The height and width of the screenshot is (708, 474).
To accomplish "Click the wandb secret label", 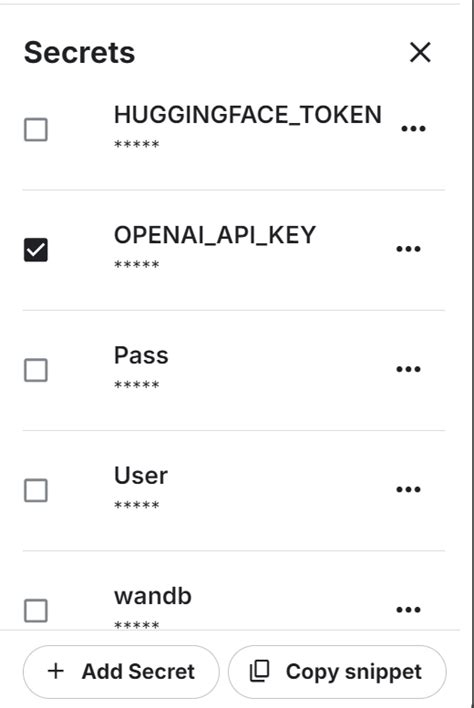I will (x=153, y=596).
